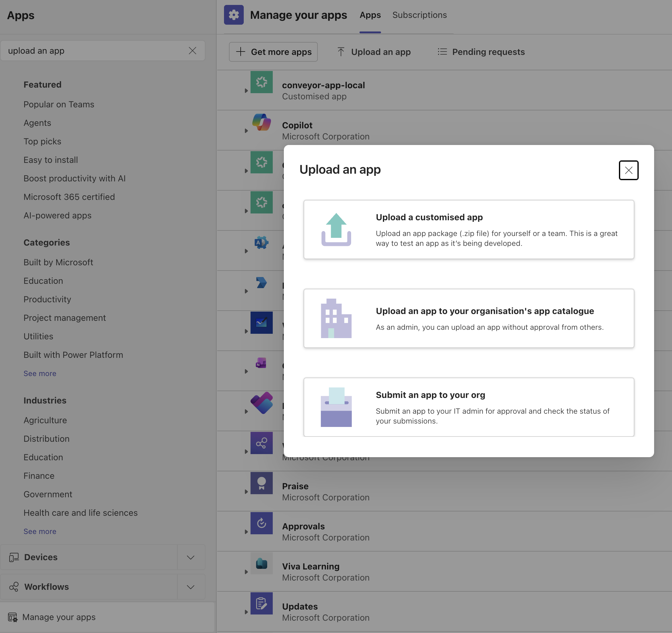The height and width of the screenshot is (633, 672).
Task: Click the Manage your apps gear icon
Action: click(234, 15)
